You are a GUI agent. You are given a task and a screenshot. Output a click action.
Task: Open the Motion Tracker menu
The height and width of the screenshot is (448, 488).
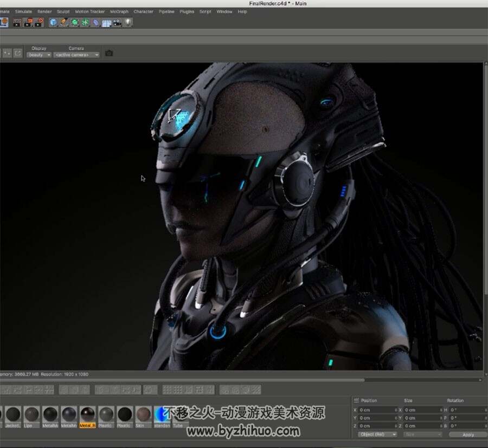(x=90, y=11)
